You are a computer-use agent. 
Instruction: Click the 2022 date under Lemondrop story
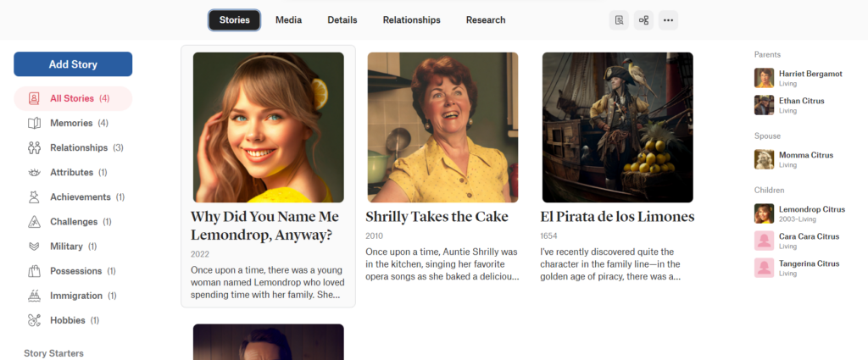point(200,254)
